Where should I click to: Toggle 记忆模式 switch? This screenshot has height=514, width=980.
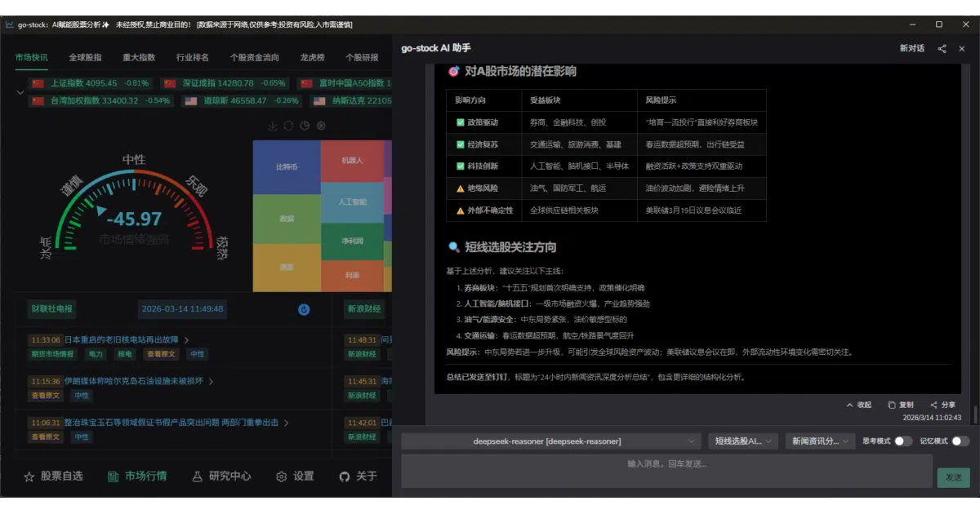pos(960,441)
